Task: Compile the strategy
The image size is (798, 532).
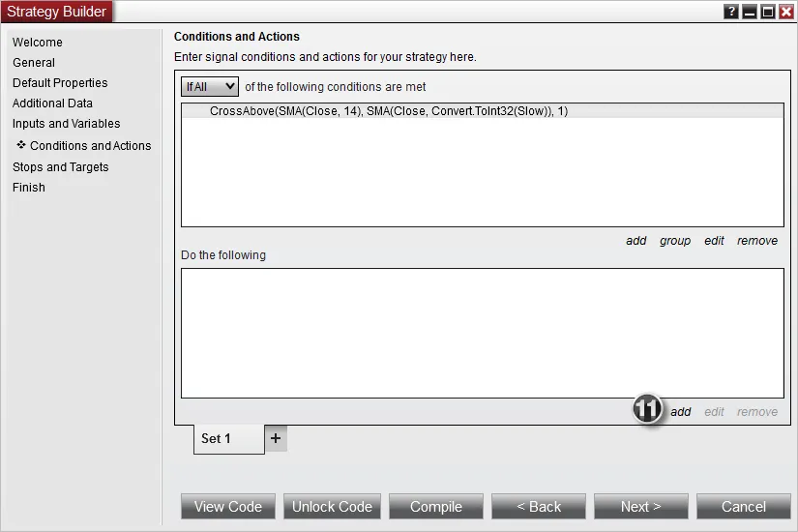Action: coord(436,507)
